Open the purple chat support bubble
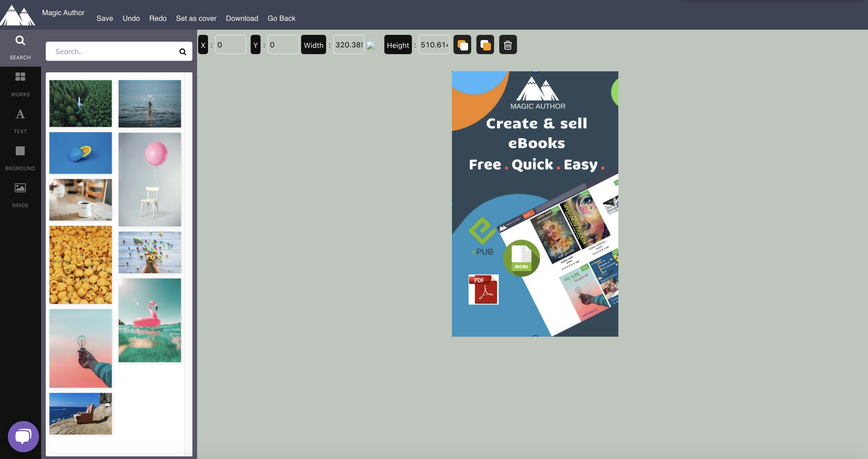The width and height of the screenshot is (868, 459). (23, 436)
